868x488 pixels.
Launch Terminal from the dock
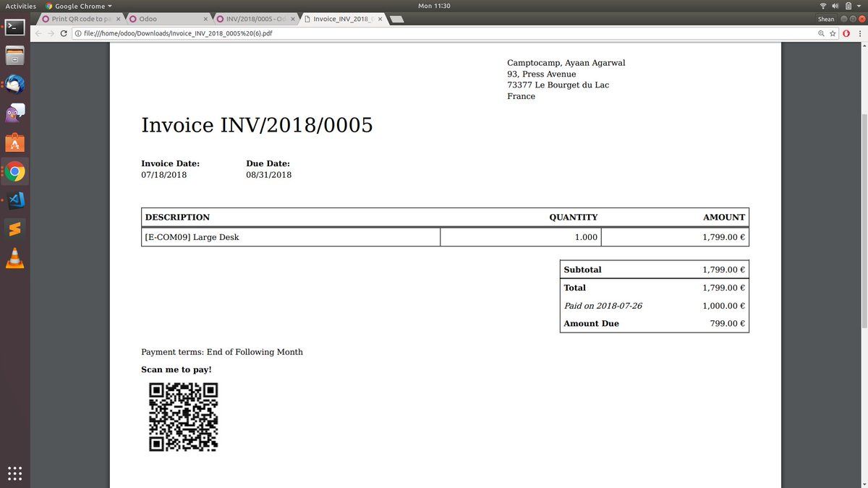tap(15, 27)
